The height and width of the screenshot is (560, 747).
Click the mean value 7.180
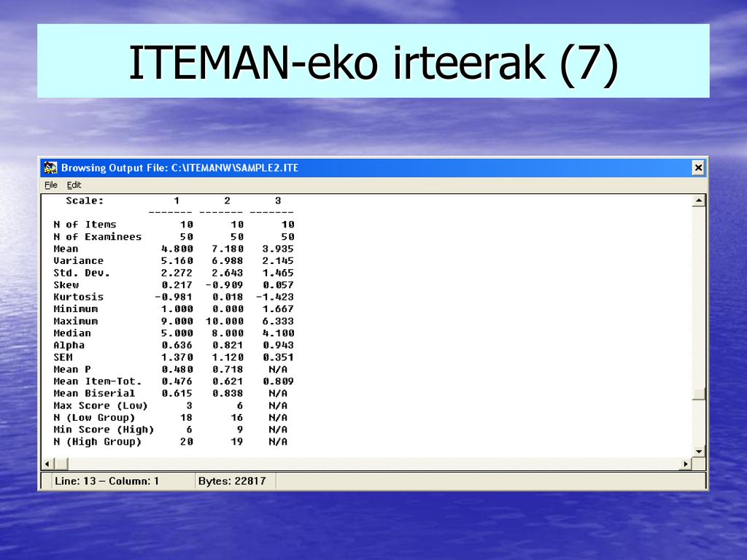228,249
